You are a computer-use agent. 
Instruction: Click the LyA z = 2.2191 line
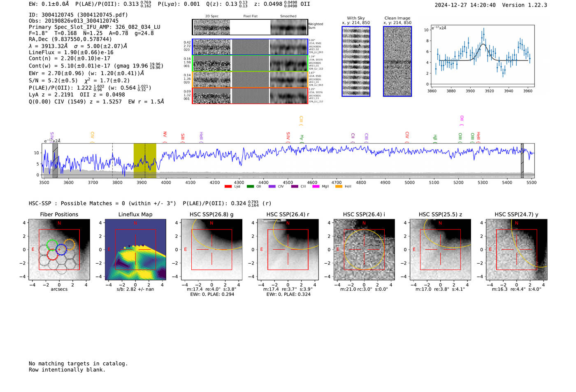(77, 95)
